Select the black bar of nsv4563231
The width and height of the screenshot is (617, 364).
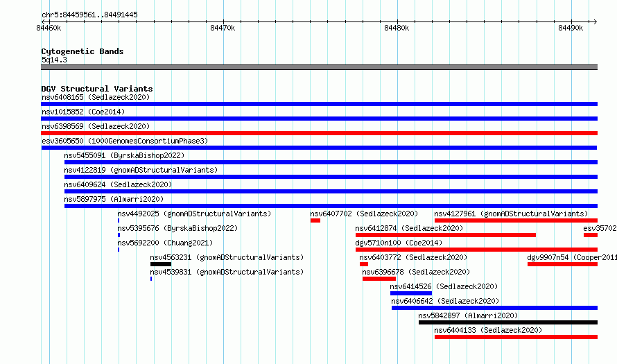[x=161, y=264]
